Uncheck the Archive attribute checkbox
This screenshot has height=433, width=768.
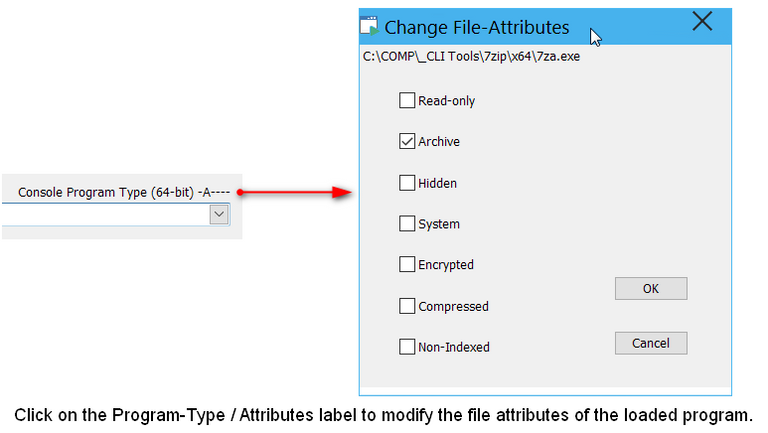(407, 141)
